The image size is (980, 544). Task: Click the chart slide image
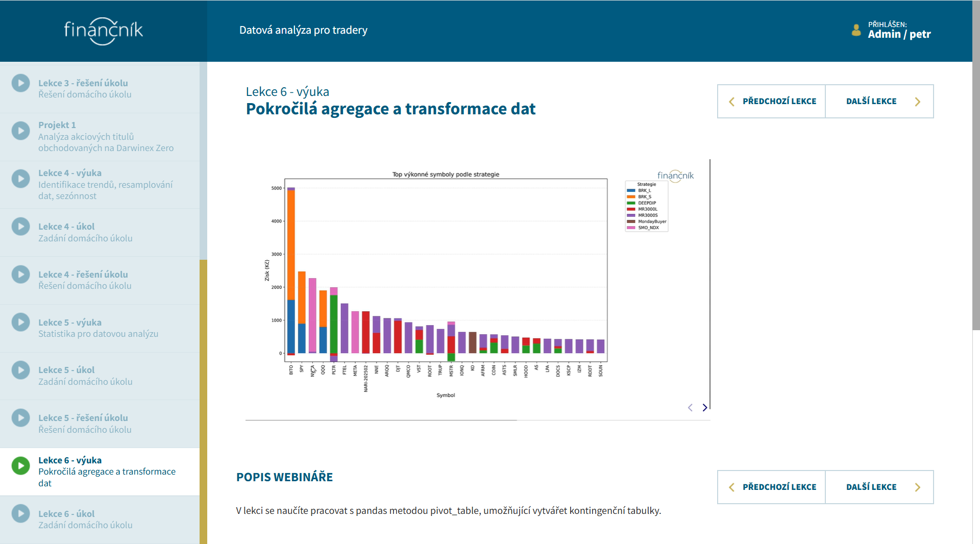477,283
